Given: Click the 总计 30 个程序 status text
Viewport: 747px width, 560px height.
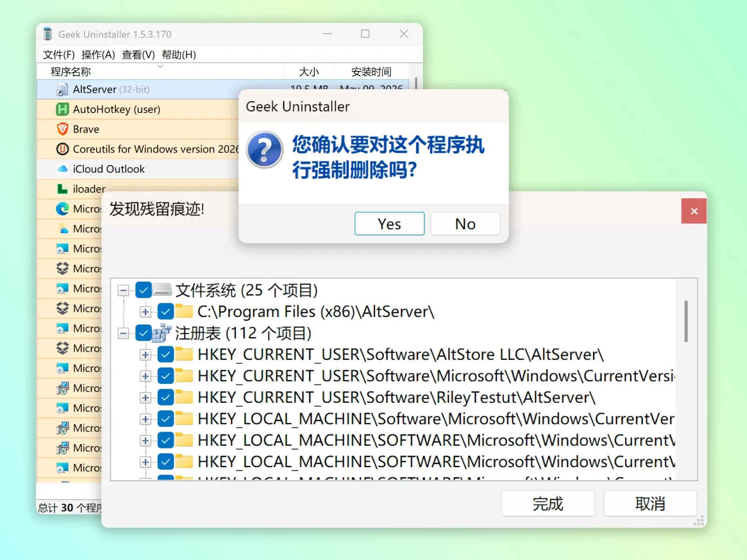Looking at the screenshot, I should (70, 507).
